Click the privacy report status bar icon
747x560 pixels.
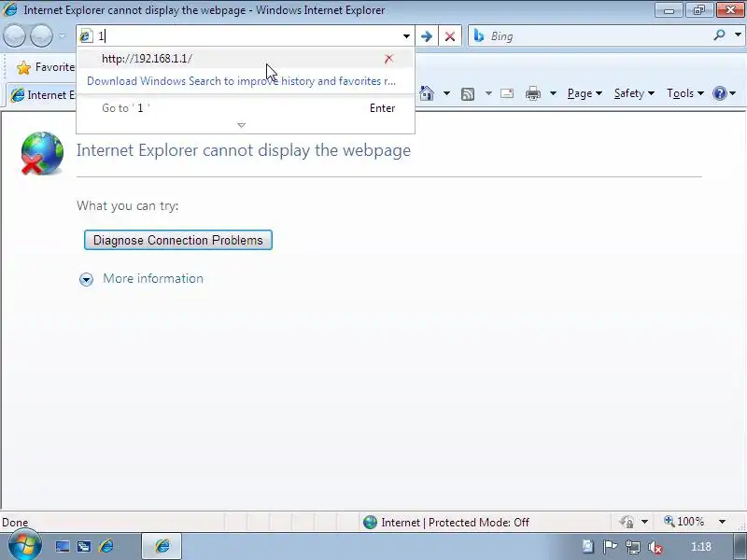click(x=627, y=522)
